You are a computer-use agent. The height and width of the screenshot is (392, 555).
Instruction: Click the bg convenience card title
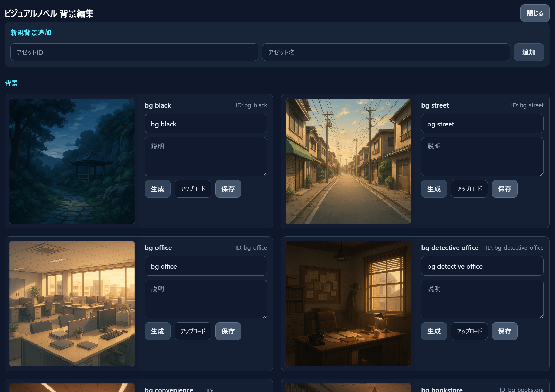coord(169,389)
